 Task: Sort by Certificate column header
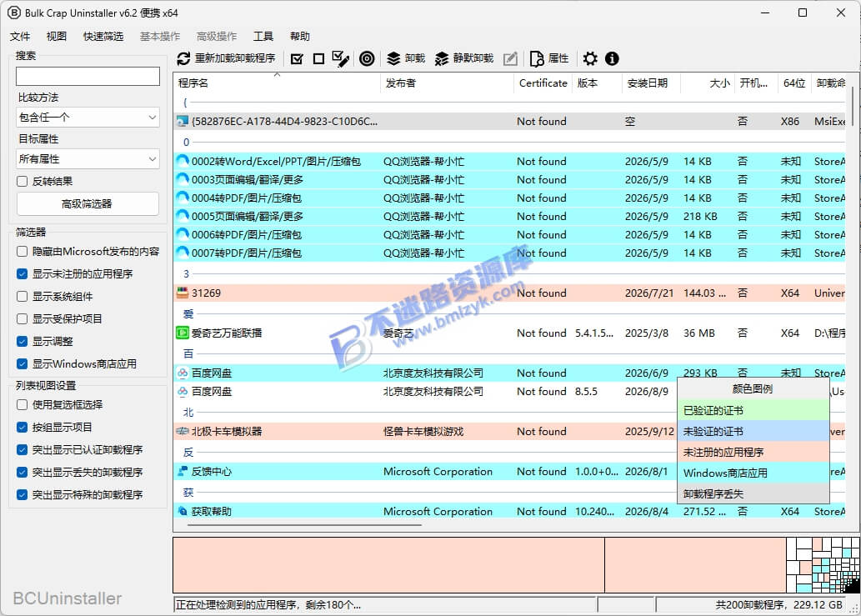(x=543, y=83)
